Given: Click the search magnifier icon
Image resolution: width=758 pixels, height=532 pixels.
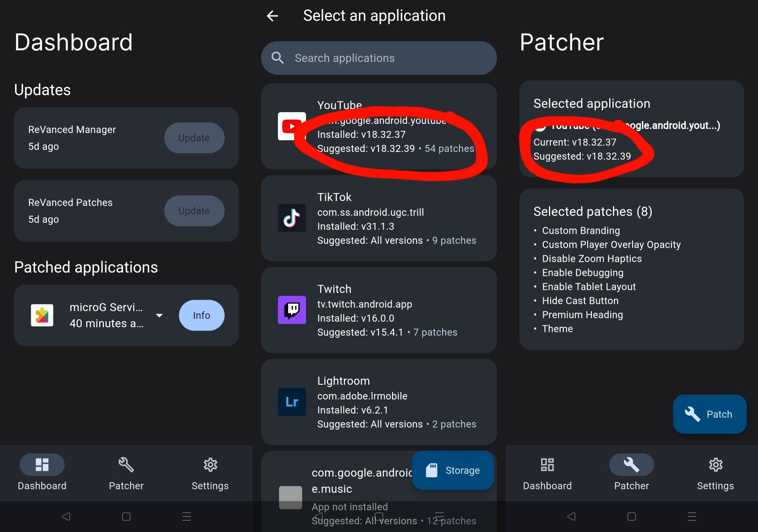Looking at the screenshot, I should 278,58.
